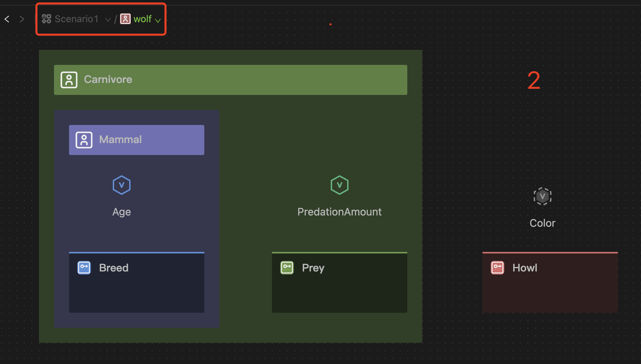The image size is (641, 364).
Task: Select the Carnivore header bar
Action: (250, 80)
